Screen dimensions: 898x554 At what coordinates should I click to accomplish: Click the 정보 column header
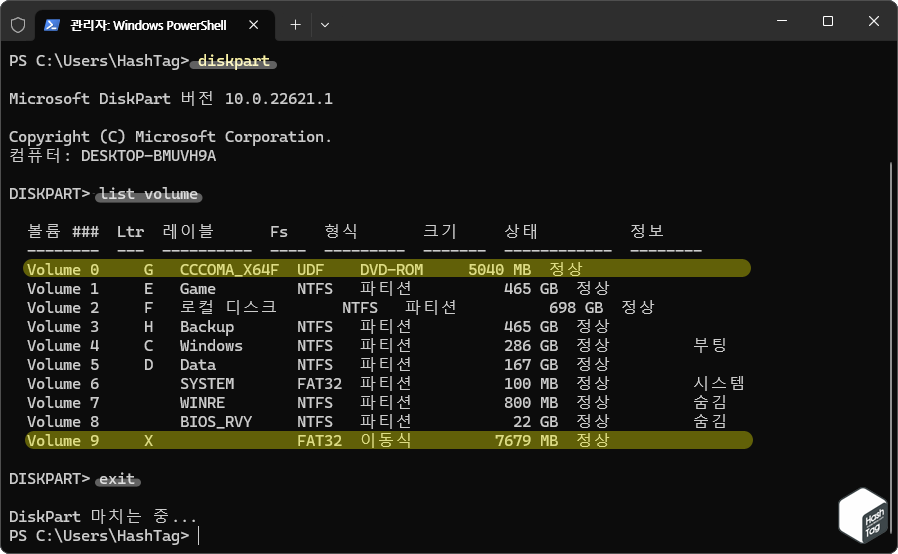point(647,231)
